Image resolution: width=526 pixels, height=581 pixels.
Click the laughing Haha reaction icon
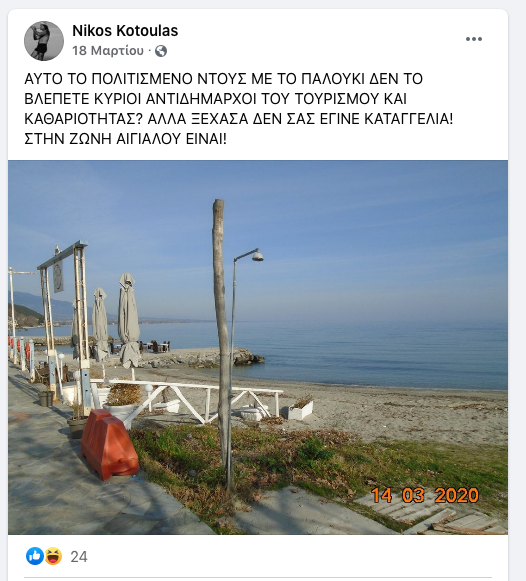[53, 556]
